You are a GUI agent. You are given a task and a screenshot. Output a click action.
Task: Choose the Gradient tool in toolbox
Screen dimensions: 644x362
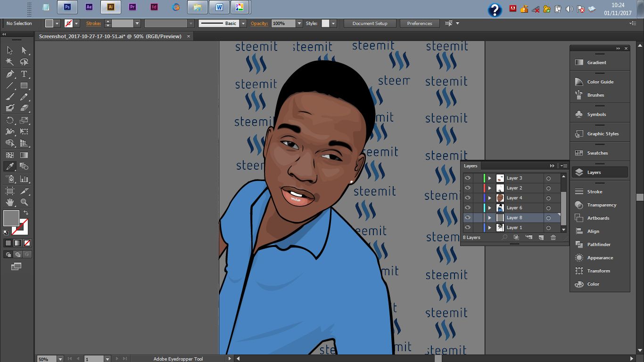click(x=24, y=155)
